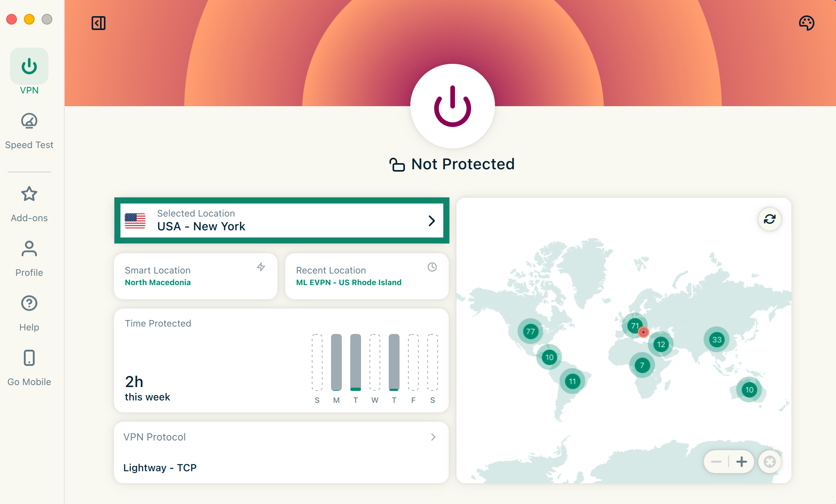Select the 11 server cluster in South America
The width and height of the screenshot is (836, 504).
572,381
